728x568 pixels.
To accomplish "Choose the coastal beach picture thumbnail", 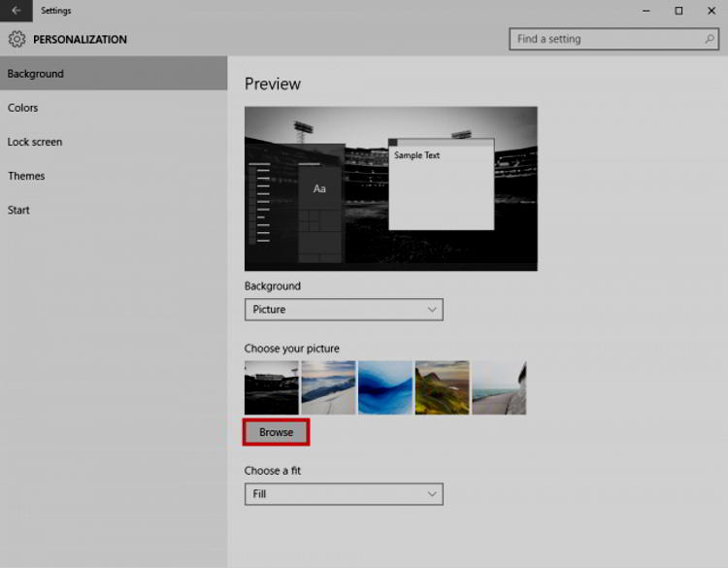I will (x=499, y=387).
